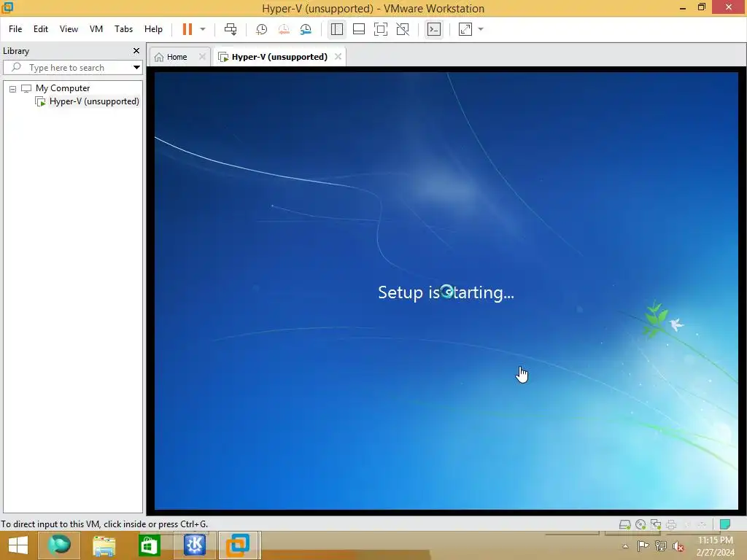This screenshot has width=747, height=560.
Task: Toggle the library sidebar view icon
Action: click(337, 29)
